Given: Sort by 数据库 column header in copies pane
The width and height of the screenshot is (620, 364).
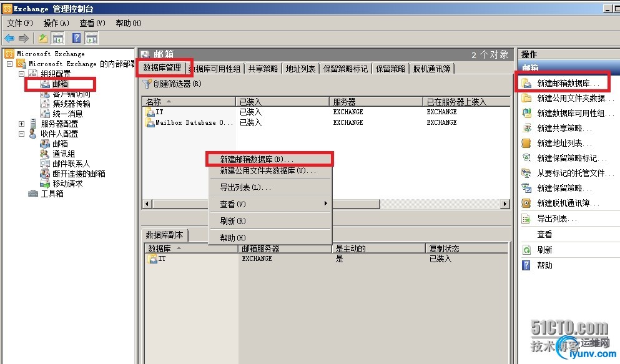Looking at the screenshot, I should [x=192, y=248].
